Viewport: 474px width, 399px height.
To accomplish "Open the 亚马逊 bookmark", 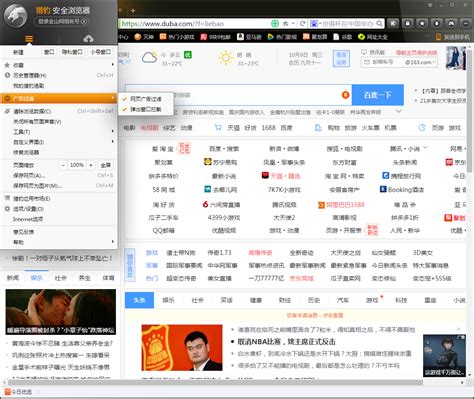I will [x=250, y=37].
